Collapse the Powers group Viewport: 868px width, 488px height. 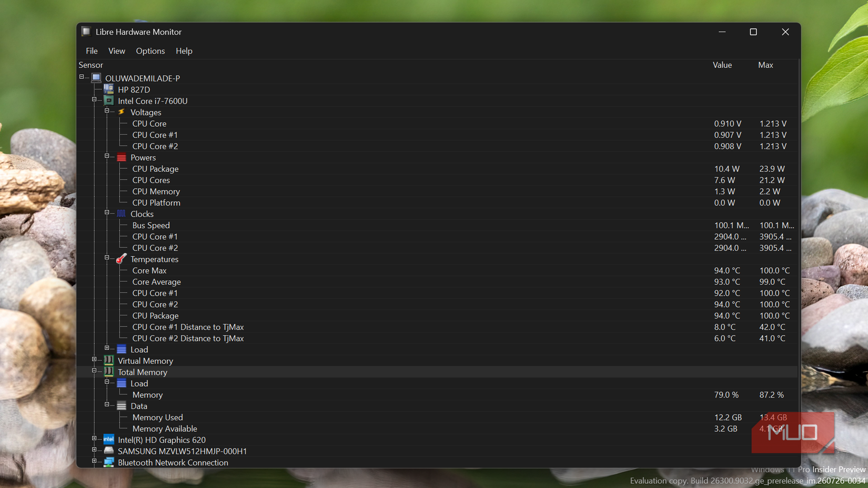click(107, 156)
